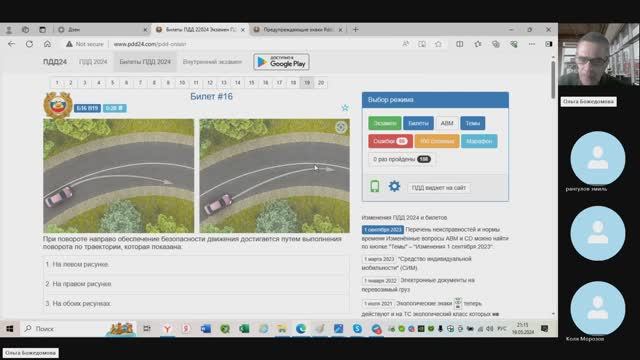Click the taskbar clock showing the time

[x=523, y=329]
